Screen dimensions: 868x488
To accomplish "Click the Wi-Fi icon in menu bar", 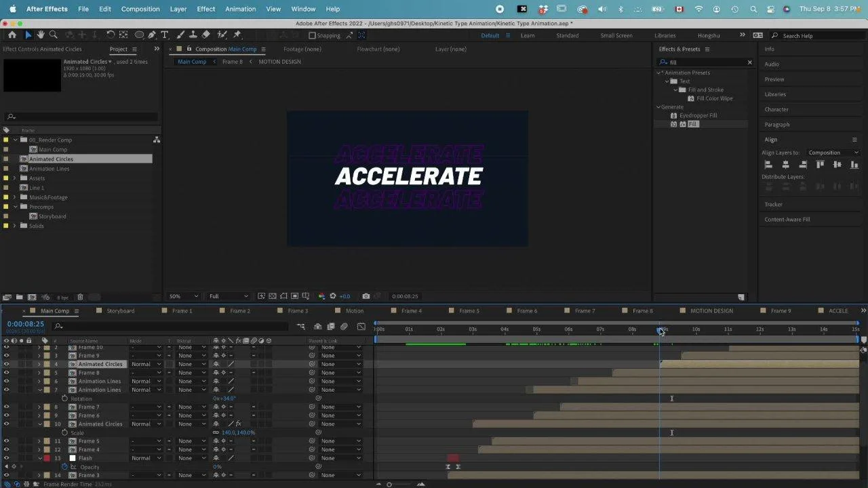I will point(699,9).
